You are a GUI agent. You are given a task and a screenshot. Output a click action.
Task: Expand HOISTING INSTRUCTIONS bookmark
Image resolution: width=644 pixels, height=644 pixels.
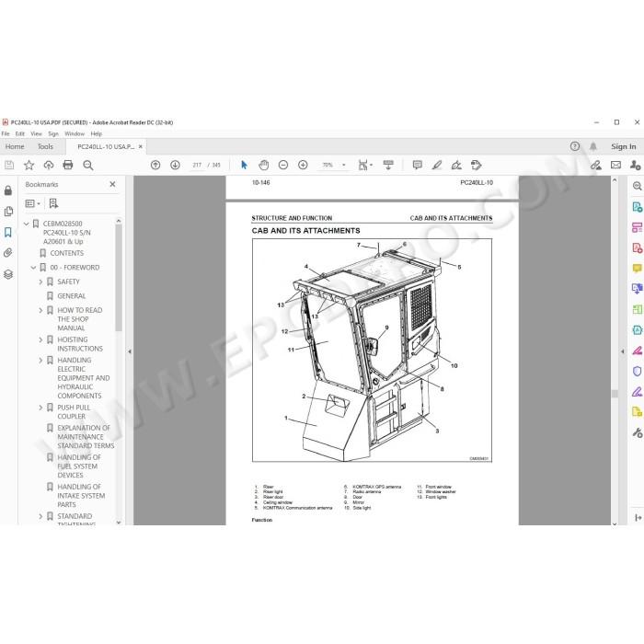pos(40,339)
